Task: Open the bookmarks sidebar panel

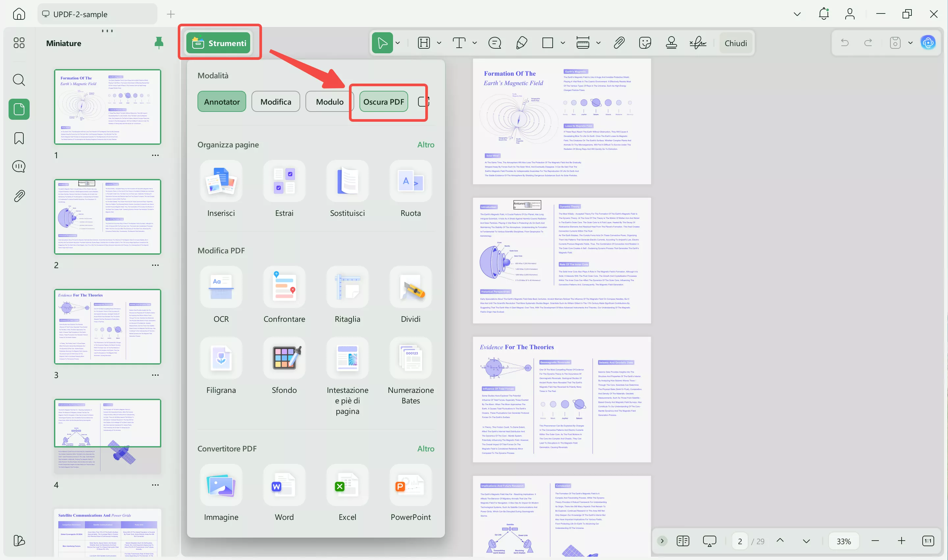Action: click(19, 138)
